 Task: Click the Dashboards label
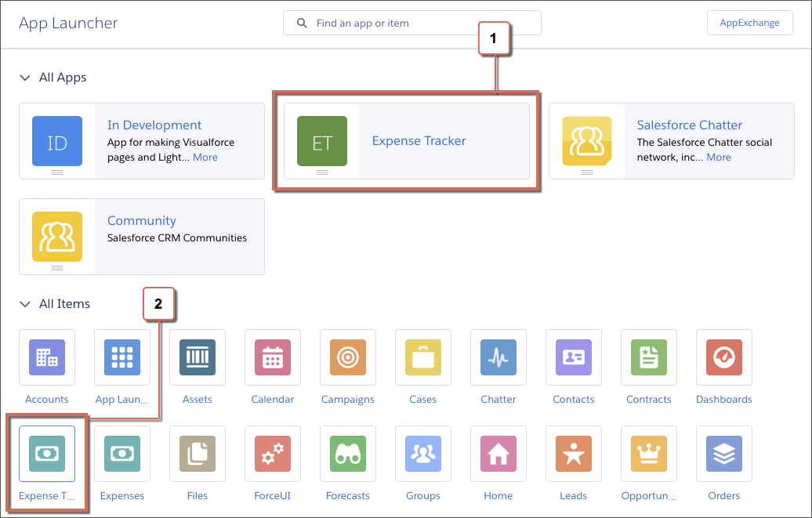tap(724, 400)
